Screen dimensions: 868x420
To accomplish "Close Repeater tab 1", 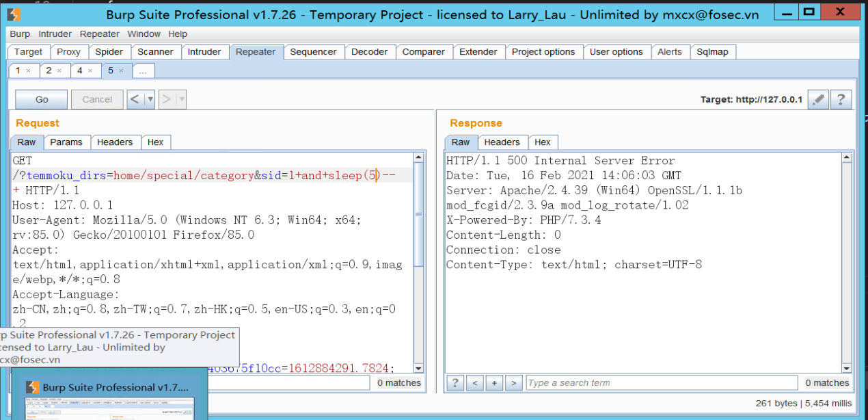I will pyautogui.click(x=28, y=70).
